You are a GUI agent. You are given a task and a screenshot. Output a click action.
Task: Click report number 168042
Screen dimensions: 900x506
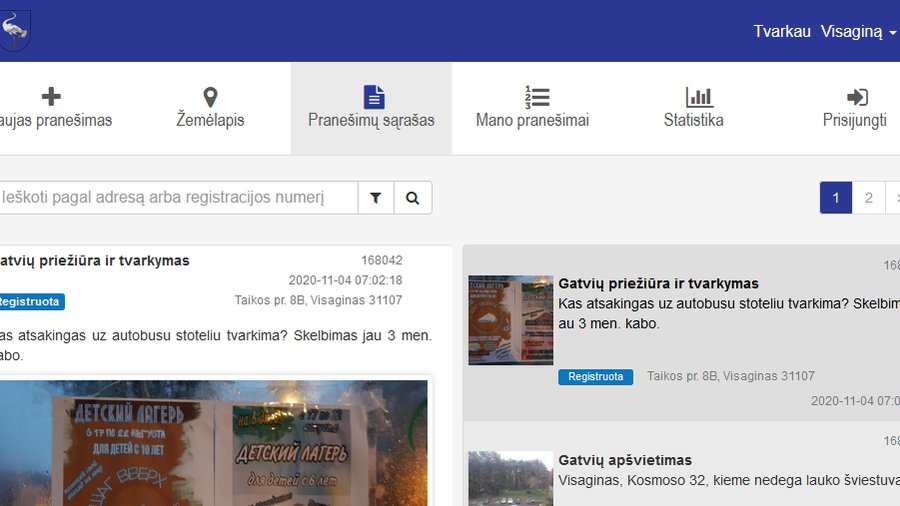click(x=382, y=260)
